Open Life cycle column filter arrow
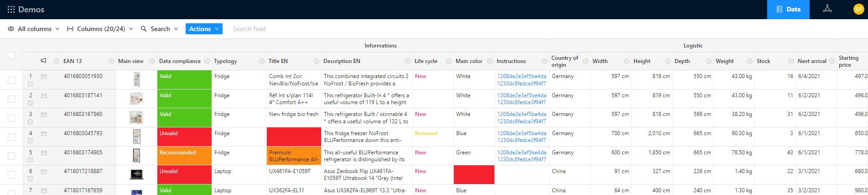The image size is (868, 195). click(449, 61)
